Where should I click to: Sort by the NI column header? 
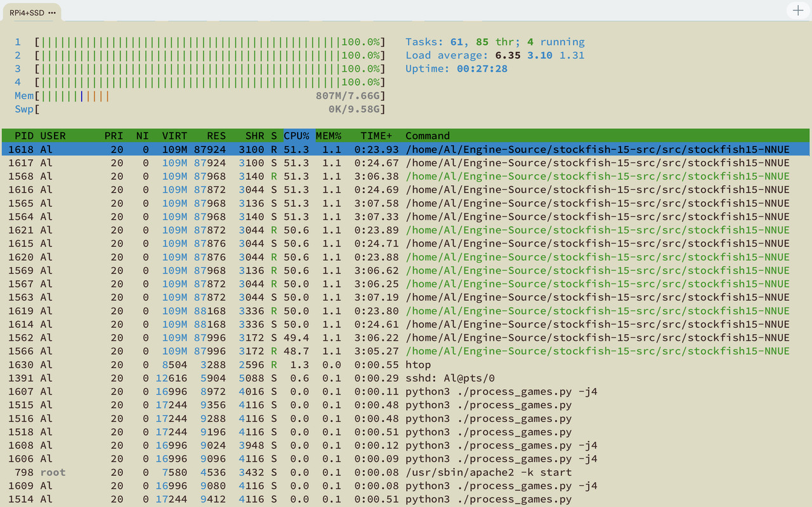tap(142, 136)
